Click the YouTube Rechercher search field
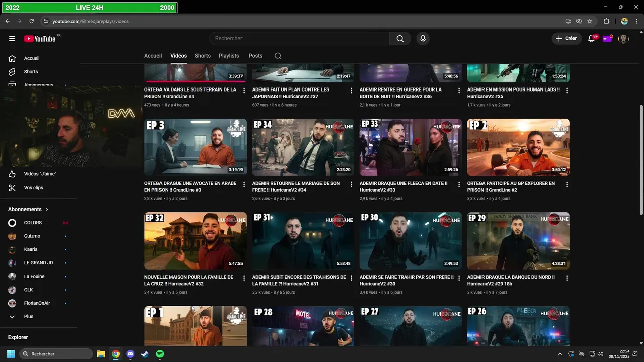The height and width of the screenshot is (362, 644). [x=299, y=39]
